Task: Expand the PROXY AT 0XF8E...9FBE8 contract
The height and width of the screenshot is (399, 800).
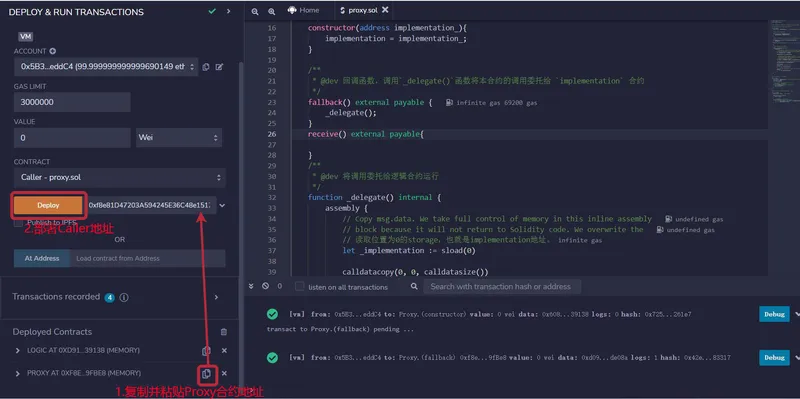Action: 18,373
